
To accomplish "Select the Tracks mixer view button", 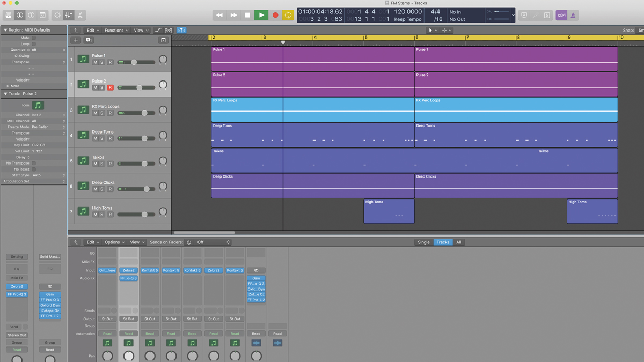I will (x=443, y=242).
